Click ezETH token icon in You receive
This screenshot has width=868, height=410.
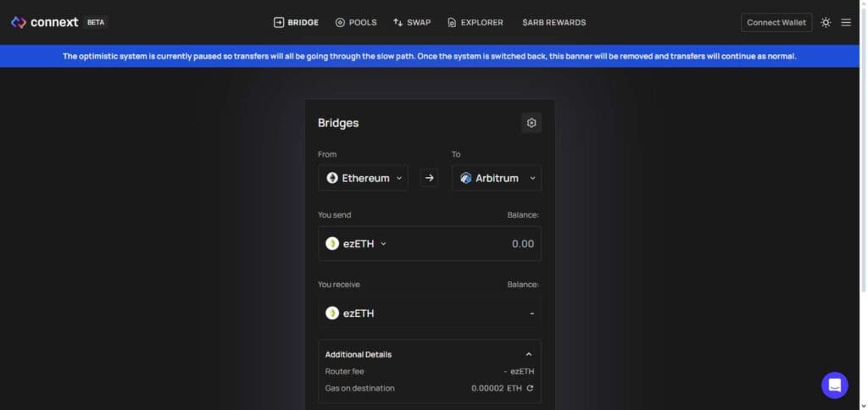[x=332, y=313]
